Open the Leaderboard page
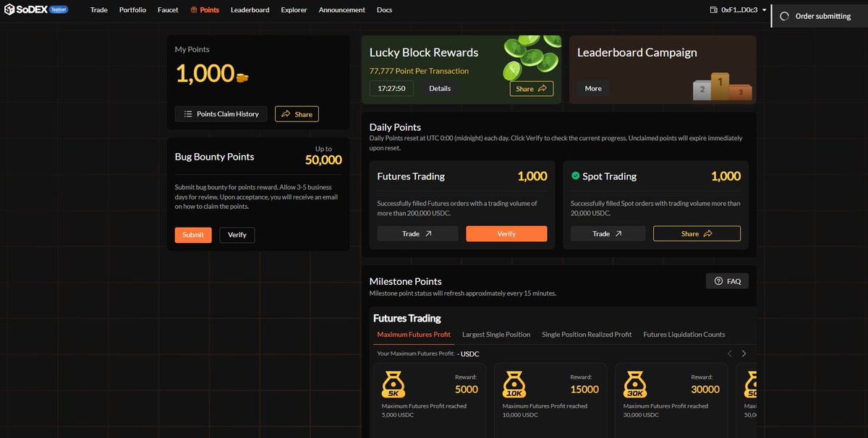 pos(250,10)
